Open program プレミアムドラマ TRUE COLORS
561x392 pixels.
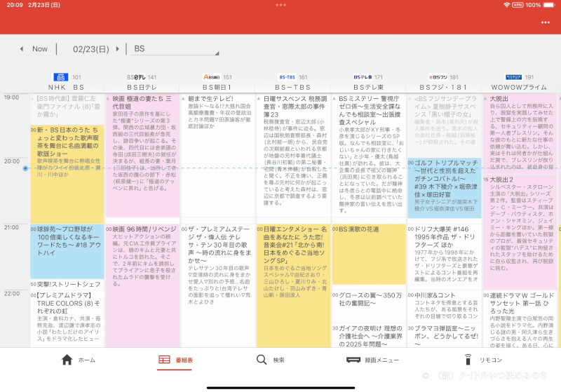pyautogui.click(x=67, y=318)
